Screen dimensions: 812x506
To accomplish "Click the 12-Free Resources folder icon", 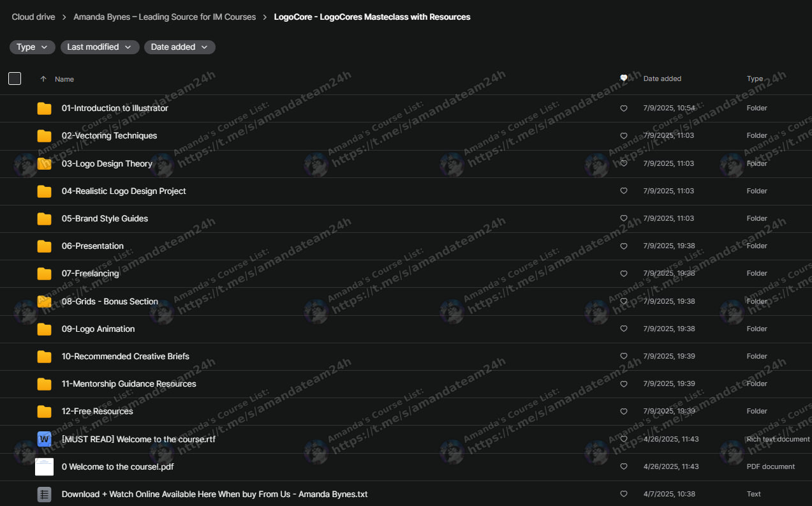I will click(43, 411).
